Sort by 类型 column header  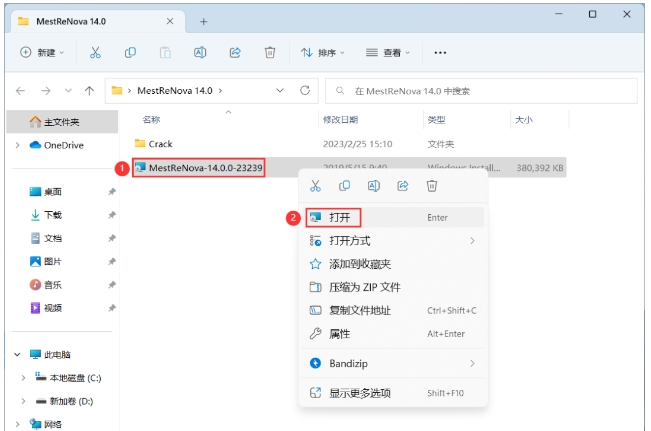pos(436,120)
